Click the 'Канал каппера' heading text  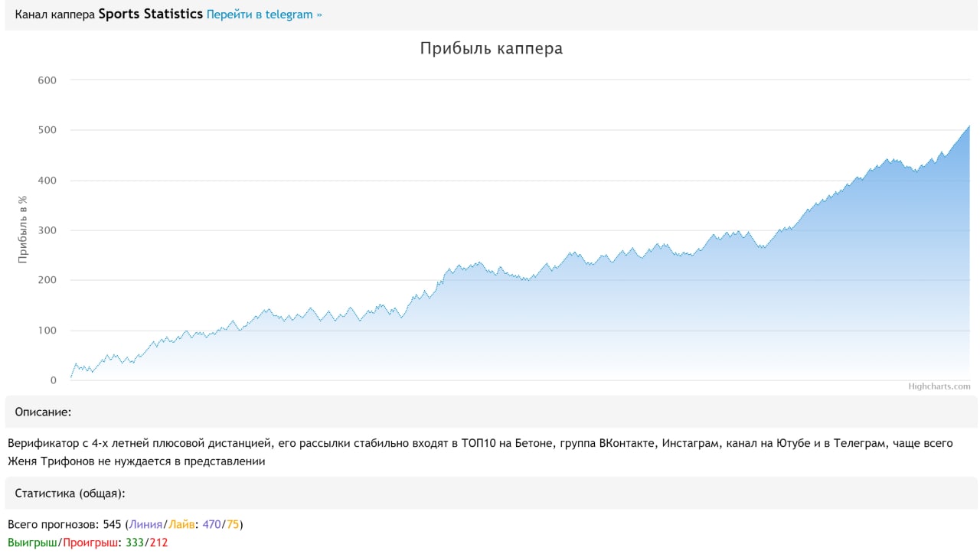(x=55, y=15)
